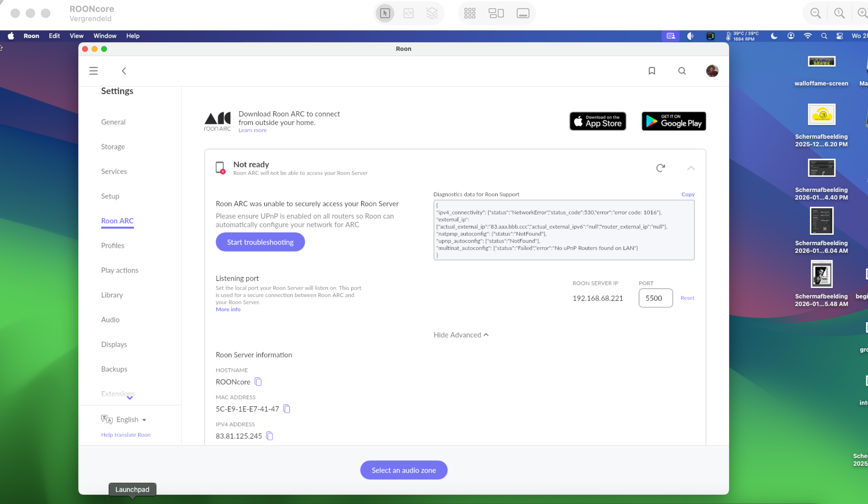Click the back arrow in Roon

click(124, 71)
